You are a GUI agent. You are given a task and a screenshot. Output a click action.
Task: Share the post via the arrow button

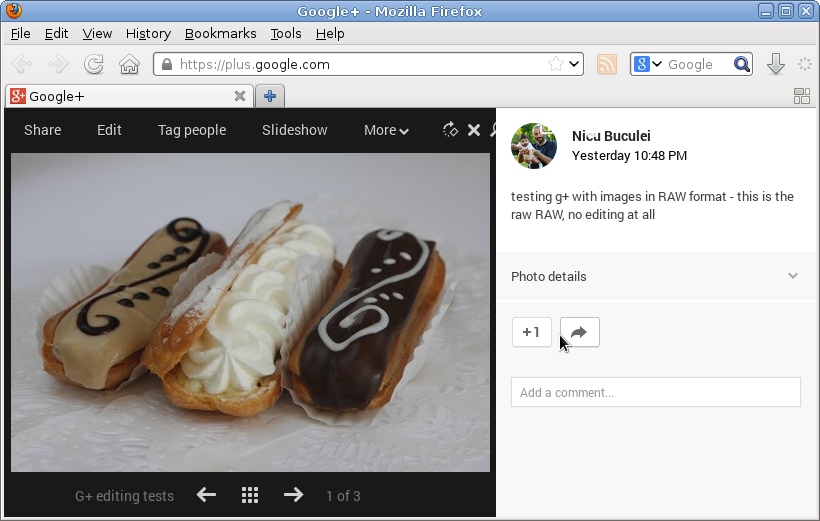point(579,332)
